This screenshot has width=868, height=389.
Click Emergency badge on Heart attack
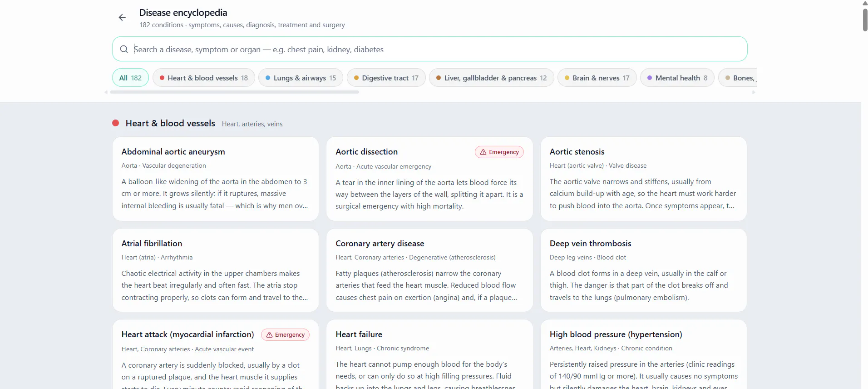tap(285, 335)
